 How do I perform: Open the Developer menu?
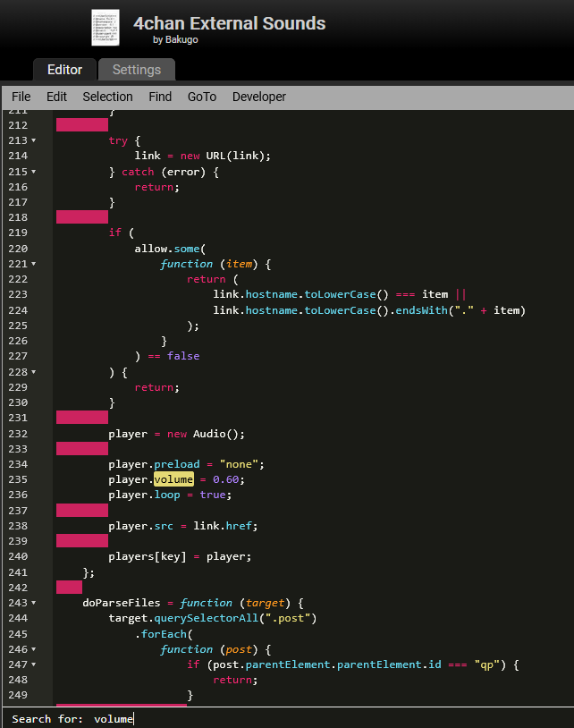[x=259, y=97]
